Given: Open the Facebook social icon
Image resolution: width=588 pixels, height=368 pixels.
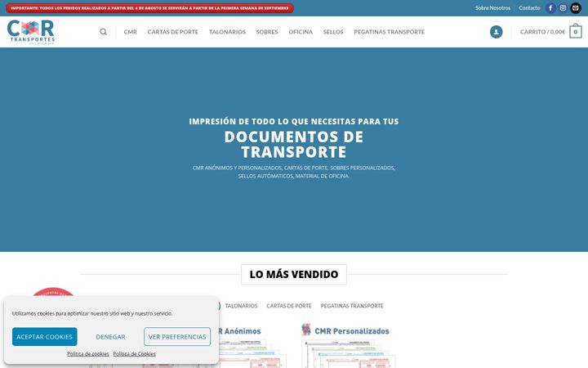Looking at the screenshot, I should [550, 8].
